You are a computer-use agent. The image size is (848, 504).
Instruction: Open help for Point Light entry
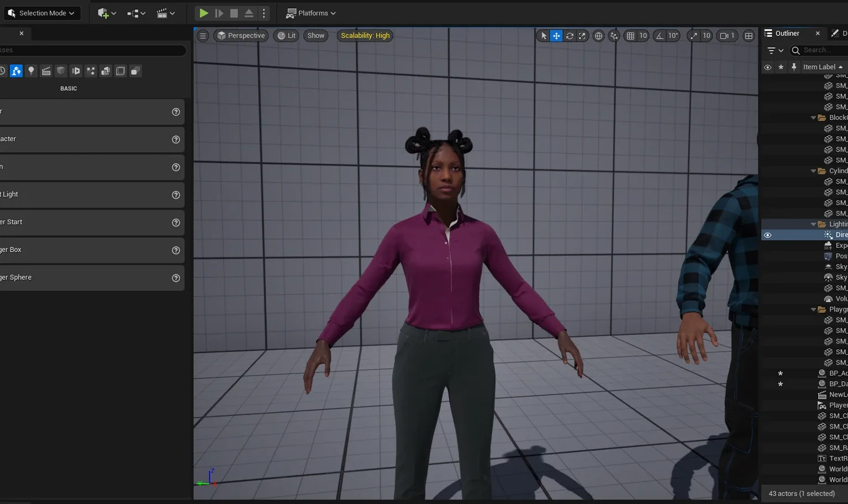(176, 195)
